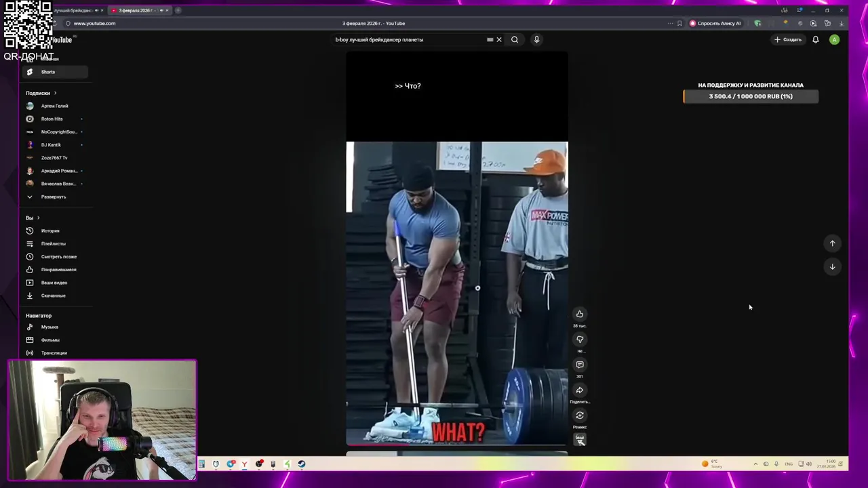Screen dimensions: 868x488
Task: Go to the next Short with down arrow
Action: [x=832, y=266]
